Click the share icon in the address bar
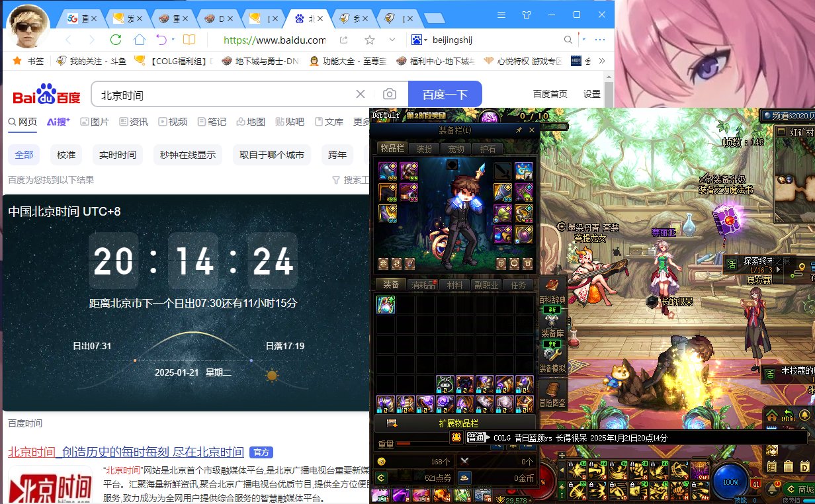 point(344,40)
